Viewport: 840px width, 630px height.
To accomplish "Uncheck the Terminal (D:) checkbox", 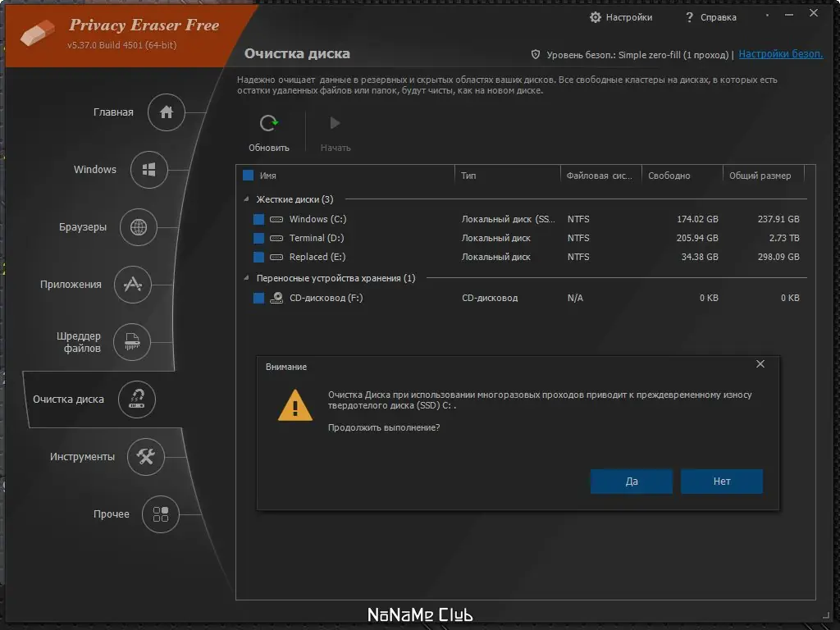I will [258, 238].
